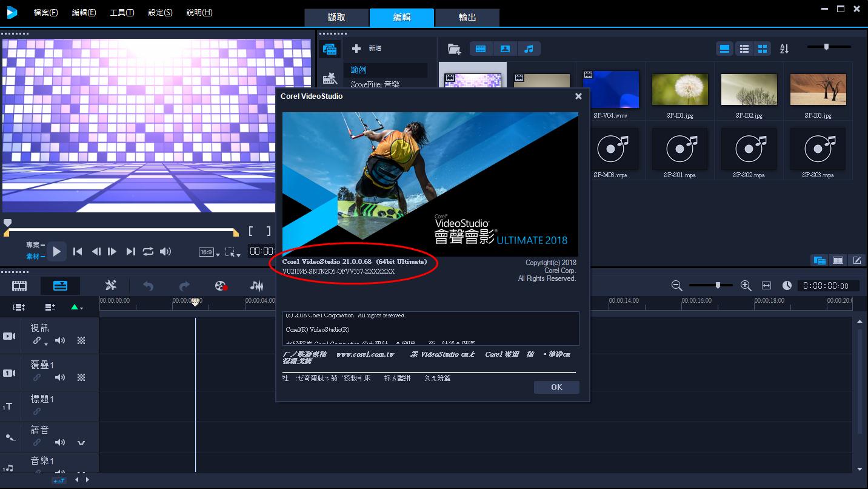Select the 範例 library folder
This screenshot has height=489, width=868.
(386, 70)
